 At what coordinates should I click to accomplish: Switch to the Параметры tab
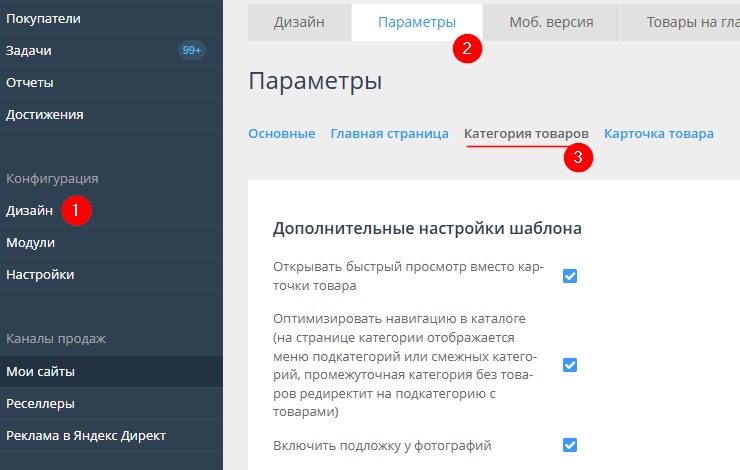point(417,22)
